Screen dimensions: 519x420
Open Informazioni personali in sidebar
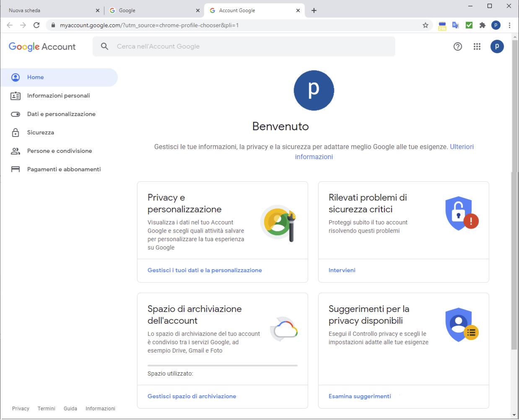click(x=59, y=96)
